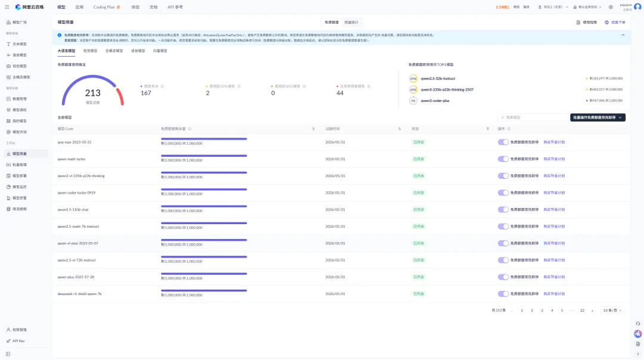Click quota progress bar of qwen-math-turbo
Image resolution: width=644 pixels, height=360 pixels.
204,156
